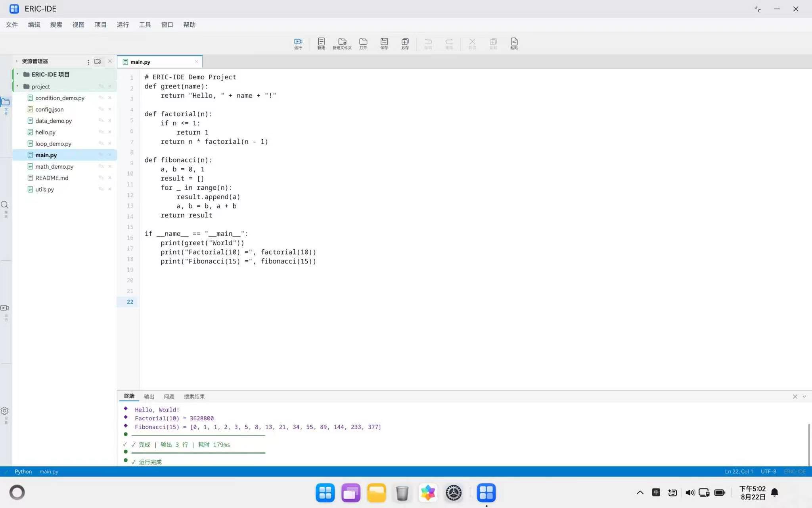Click the 另存 (Save as) toolbar icon
The width and height of the screenshot is (812, 508).
pos(405,43)
